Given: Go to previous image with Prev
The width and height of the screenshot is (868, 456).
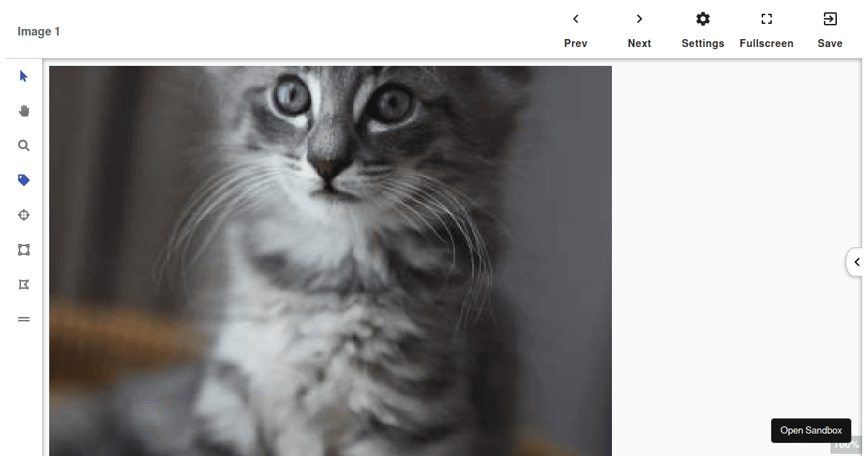Looking at the screenshot, I should [576, 30].
